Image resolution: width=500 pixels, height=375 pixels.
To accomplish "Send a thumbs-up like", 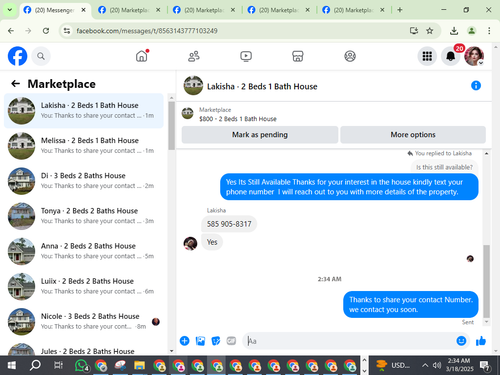I will (481, 341).
